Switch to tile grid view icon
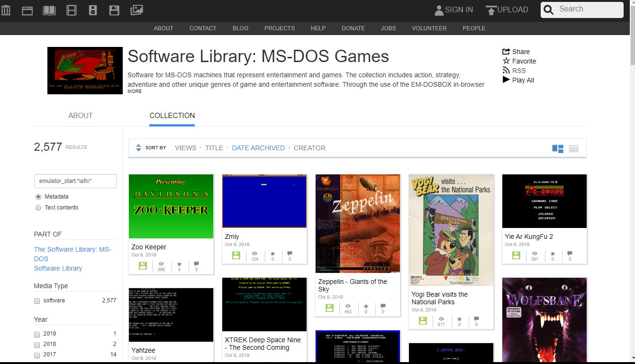The image size is (635, 364). click(x=558, y=149)
